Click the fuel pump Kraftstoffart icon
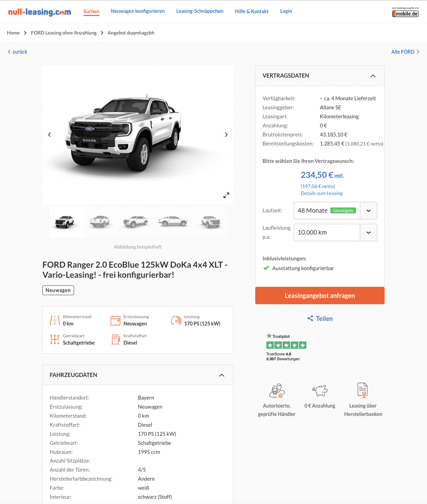This screenshot has height=504, width=427. (x=115, y=339)
